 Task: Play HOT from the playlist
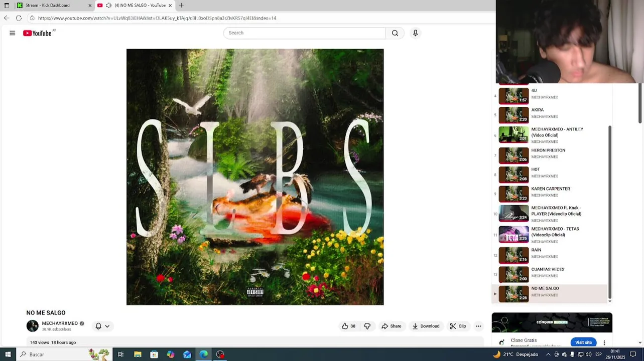549,174
